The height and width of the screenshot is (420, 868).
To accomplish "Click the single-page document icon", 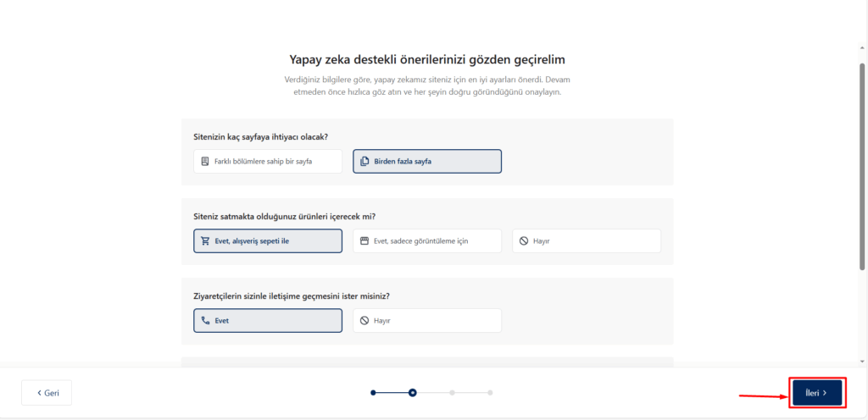I will click(x=205, y=162).
